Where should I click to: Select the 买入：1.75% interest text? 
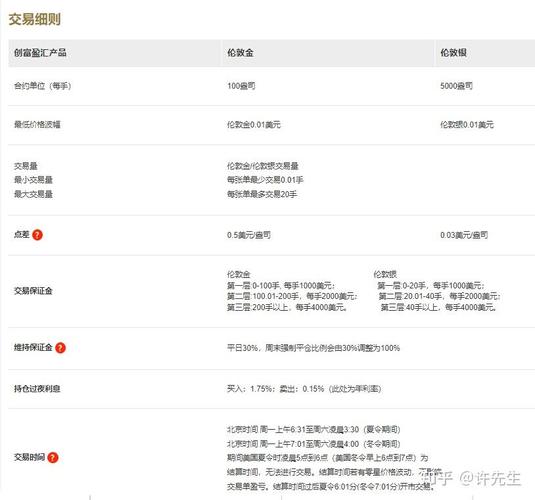point(304,389)
